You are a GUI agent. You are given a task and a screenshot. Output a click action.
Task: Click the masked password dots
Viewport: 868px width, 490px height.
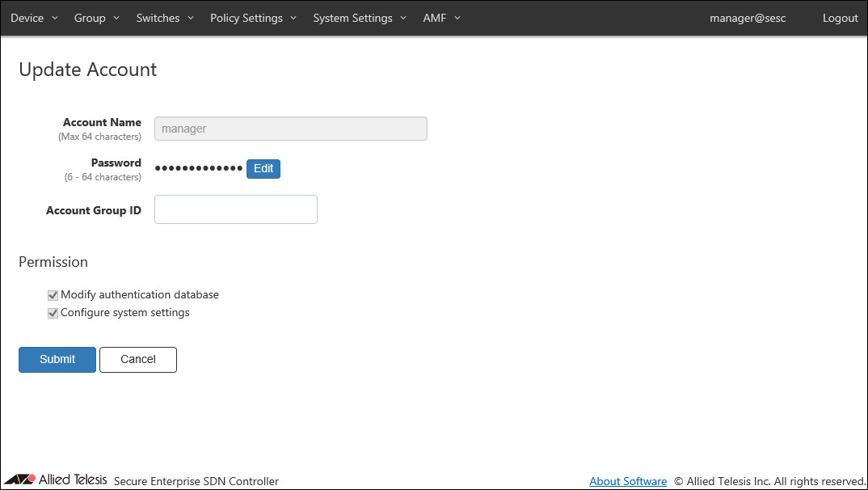(x=199, y=168)
